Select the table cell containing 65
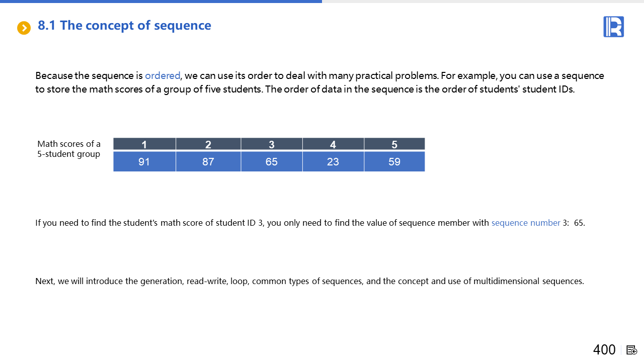This screenshot has width=644, height=362. (272, 162)
